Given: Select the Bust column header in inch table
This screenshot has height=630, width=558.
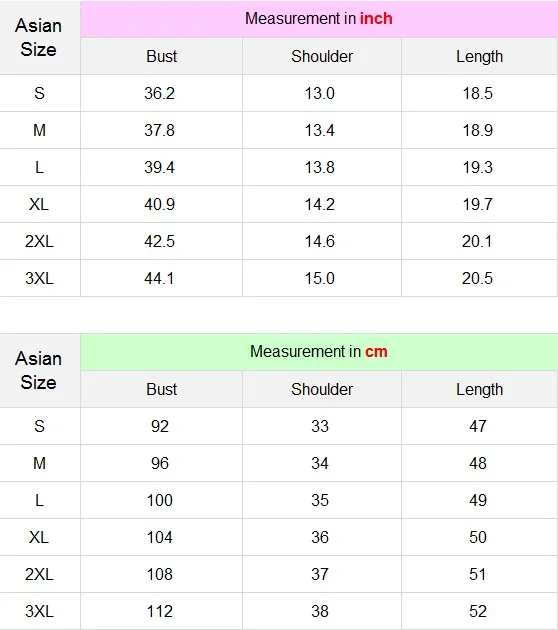Looking at the screenshot, I should 161,56.
